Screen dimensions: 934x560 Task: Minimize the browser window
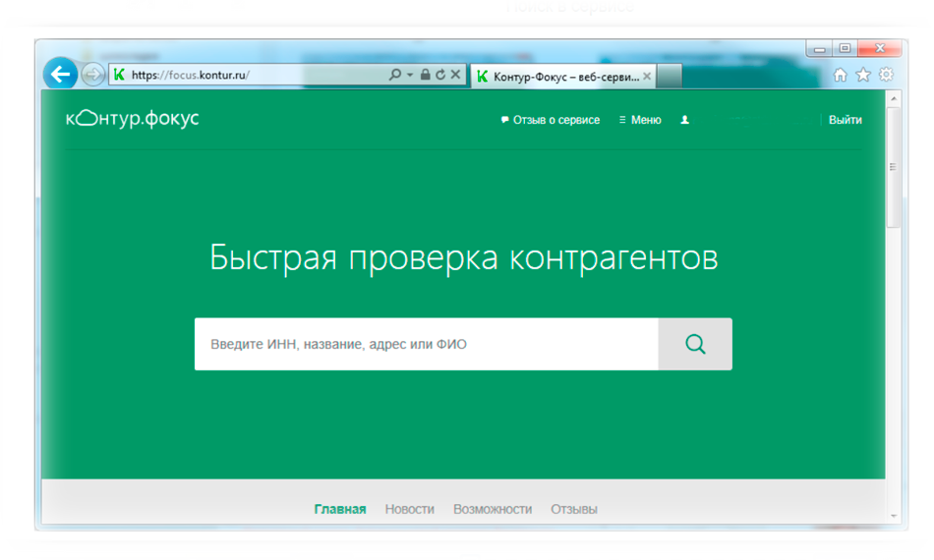(x=820, y=49)
